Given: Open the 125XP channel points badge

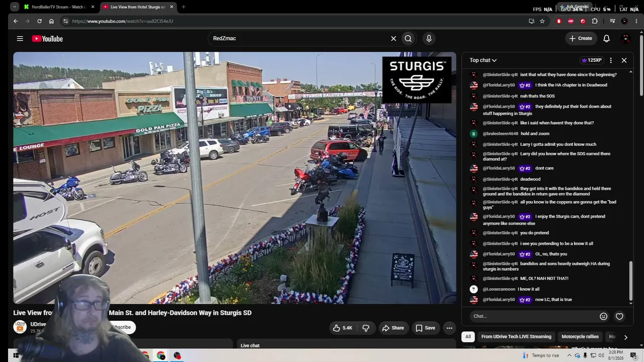Looking at the screenshot, I should click(x=591, y=60).
